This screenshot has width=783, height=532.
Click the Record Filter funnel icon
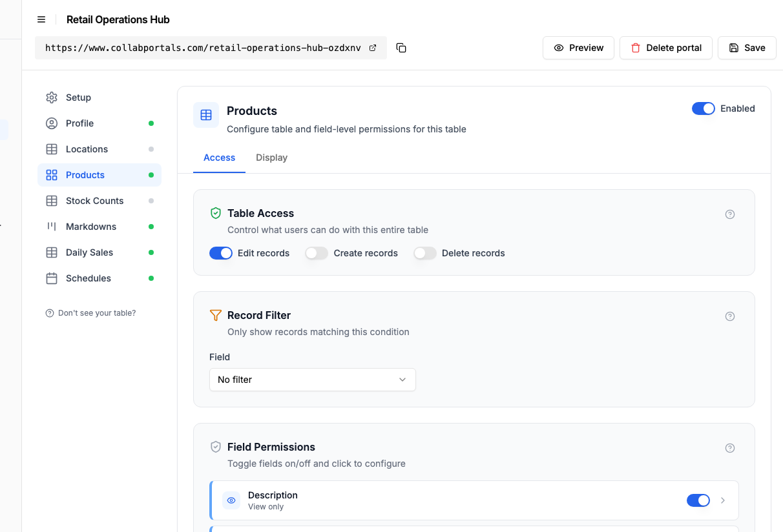(x=216, y=315)
